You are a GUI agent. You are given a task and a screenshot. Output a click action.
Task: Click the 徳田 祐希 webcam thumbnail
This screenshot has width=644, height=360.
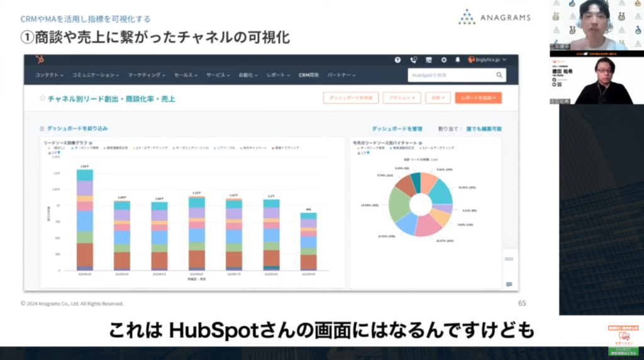click(x=597, y=81)
